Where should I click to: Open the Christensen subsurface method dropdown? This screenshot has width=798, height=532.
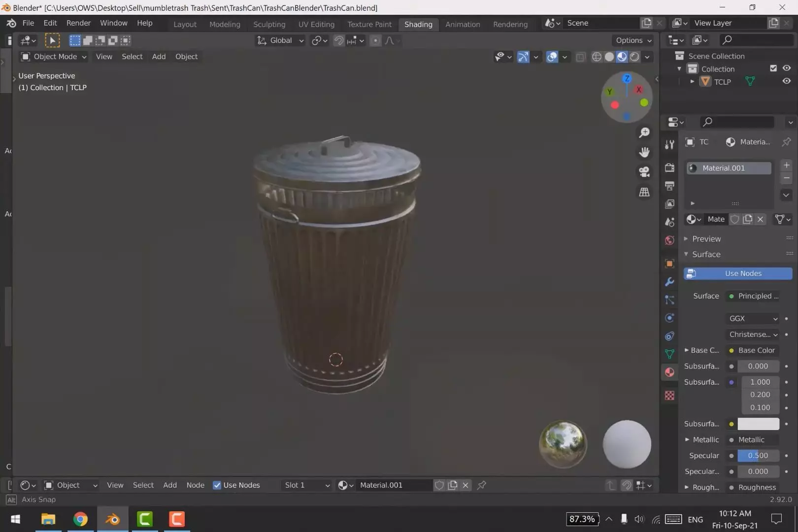pyautogui.click(x=752, y=334)
